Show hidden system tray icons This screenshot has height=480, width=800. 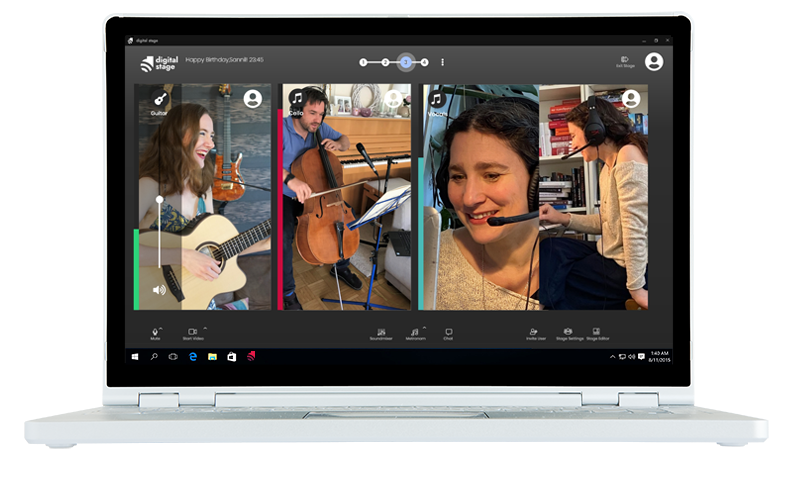coord(612,357)
